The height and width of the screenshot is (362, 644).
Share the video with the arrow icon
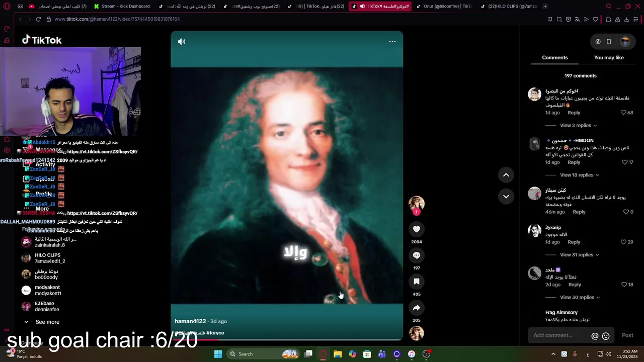(x=417, y=308)
